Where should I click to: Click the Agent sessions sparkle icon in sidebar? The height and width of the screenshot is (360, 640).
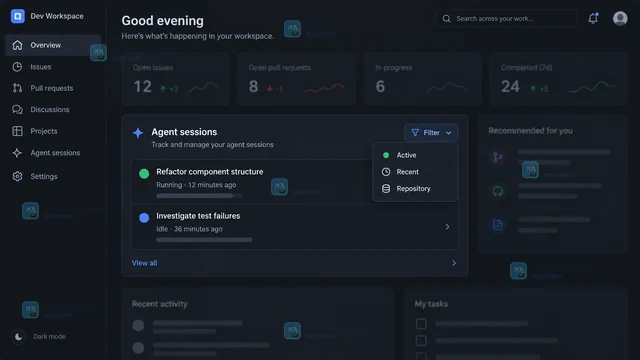click(x=17, y=153)
